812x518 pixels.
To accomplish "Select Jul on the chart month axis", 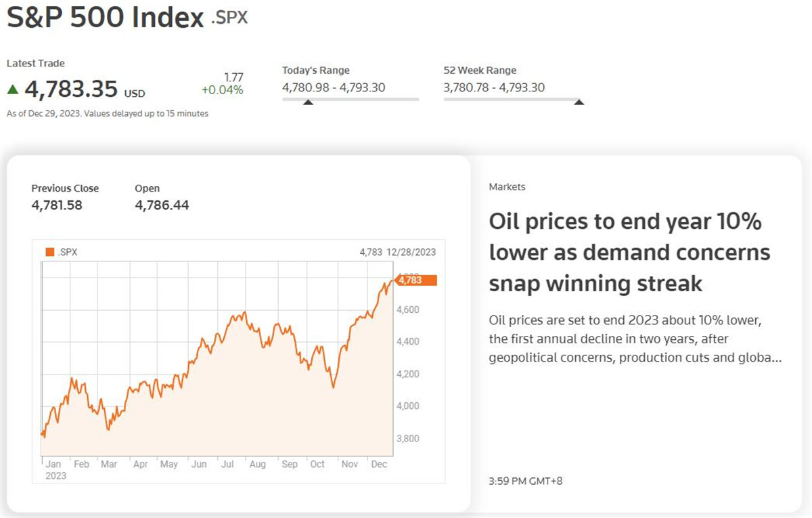I will (227, 465).
